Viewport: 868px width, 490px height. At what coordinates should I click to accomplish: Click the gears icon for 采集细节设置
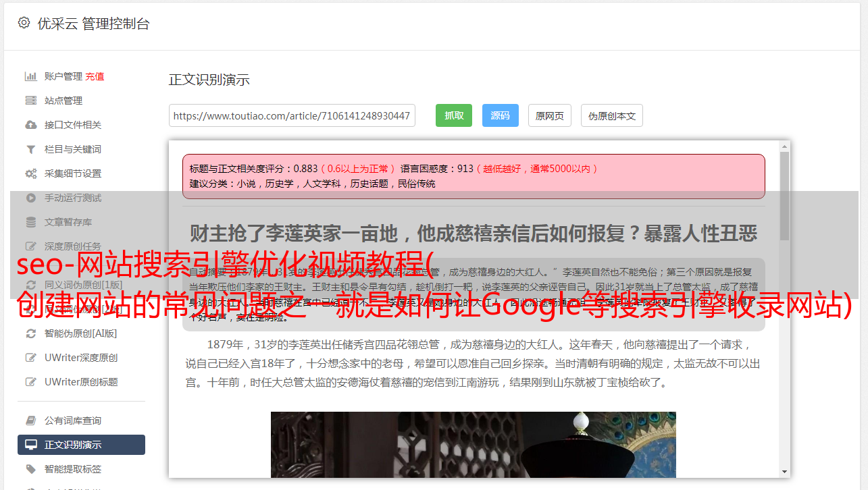click(x=31, y=173)
